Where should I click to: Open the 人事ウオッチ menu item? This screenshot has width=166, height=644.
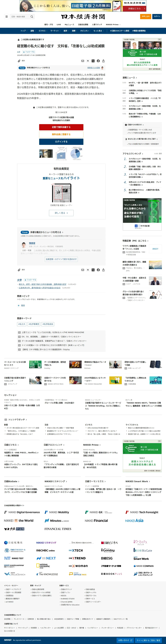pos(97,24)
